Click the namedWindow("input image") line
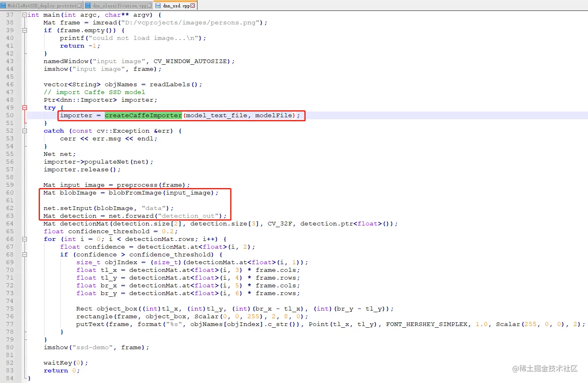 tap(139, 61)
